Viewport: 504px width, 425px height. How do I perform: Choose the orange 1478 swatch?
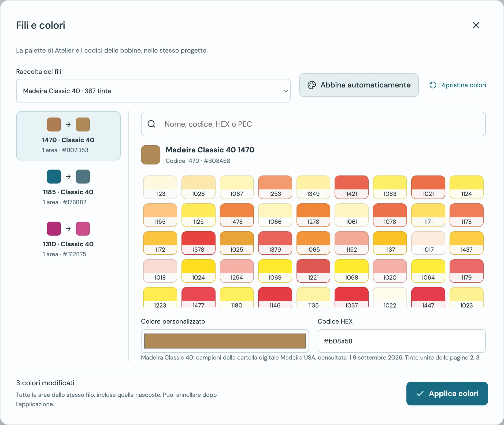(237, 215)
